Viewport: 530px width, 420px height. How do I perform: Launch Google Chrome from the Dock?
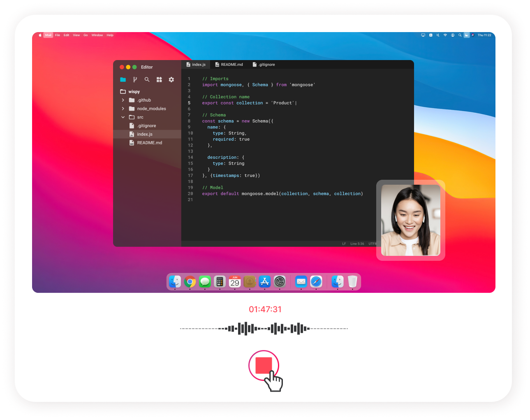coord(190,281)
